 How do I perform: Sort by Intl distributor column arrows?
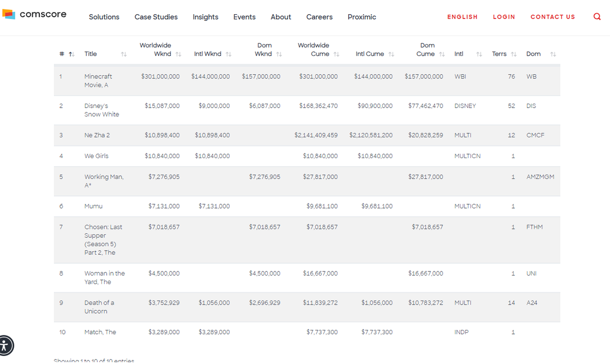[479, 54]
